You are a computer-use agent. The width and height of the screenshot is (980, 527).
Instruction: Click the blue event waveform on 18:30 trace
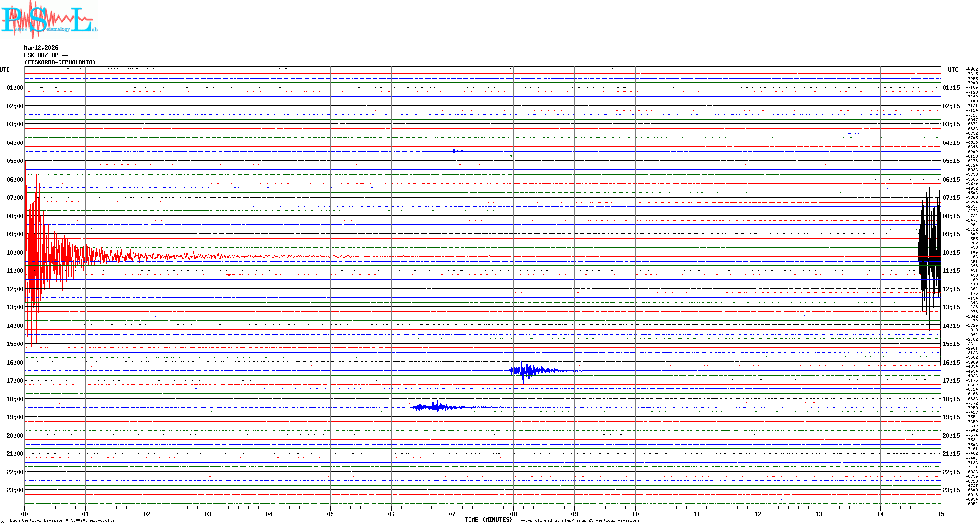(436, 407)
